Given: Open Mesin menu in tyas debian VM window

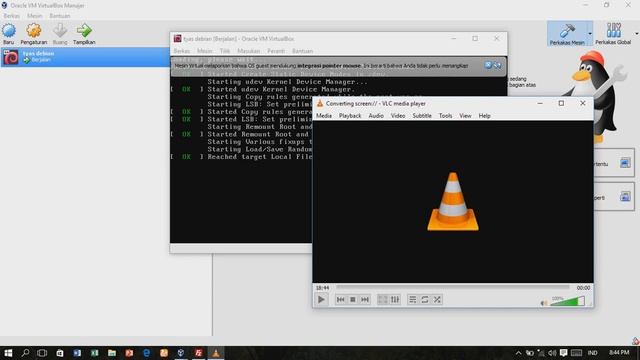Looking at the screenshot, I should point(204,51).
